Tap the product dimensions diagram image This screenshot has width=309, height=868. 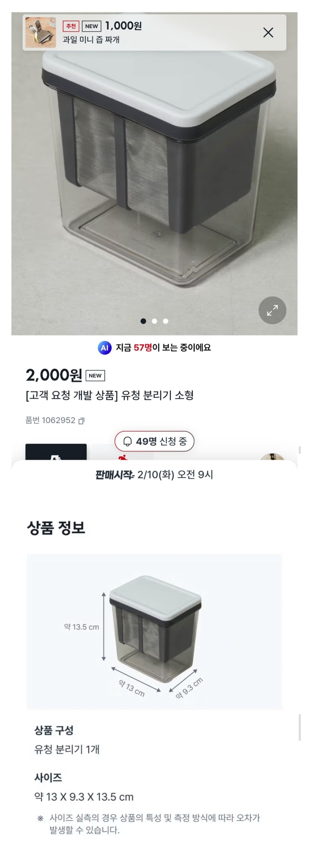pyautogui.click(x=154, y=631)
